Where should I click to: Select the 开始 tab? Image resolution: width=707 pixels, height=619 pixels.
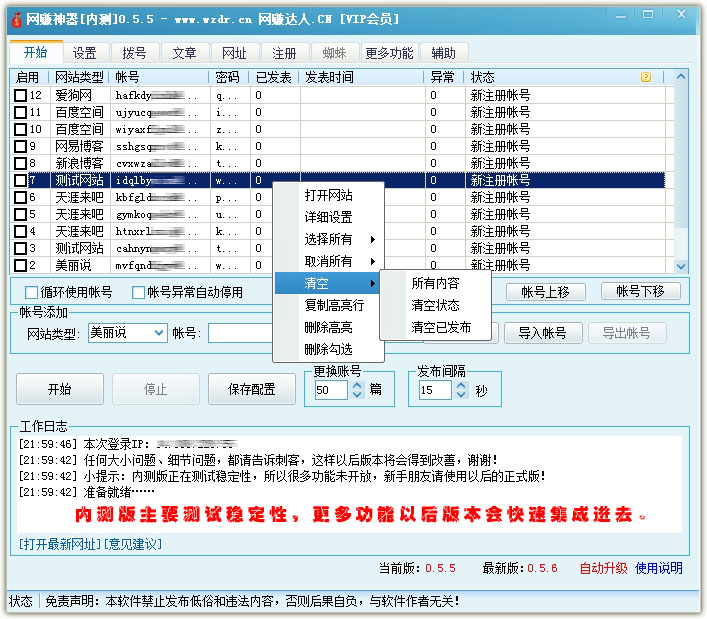point(36,52)
